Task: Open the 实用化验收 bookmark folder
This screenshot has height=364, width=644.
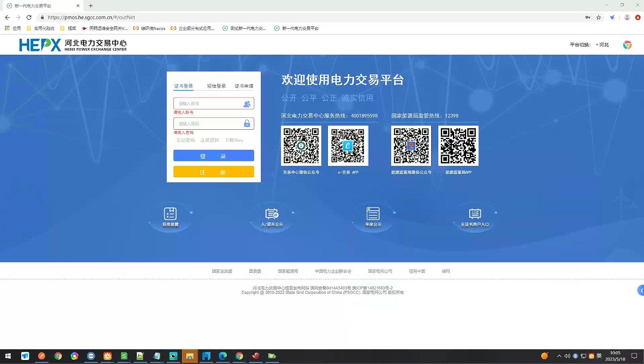Action: point(41,28)
